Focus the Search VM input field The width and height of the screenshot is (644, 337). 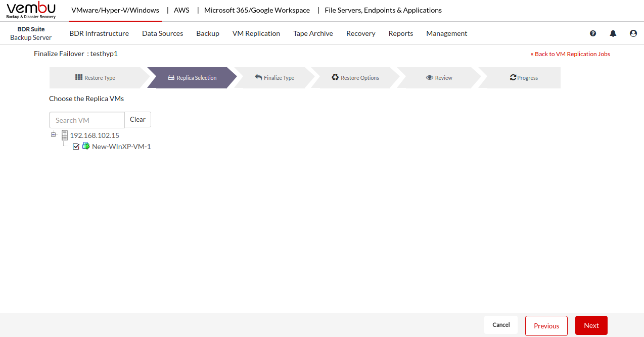pos(87,120)
